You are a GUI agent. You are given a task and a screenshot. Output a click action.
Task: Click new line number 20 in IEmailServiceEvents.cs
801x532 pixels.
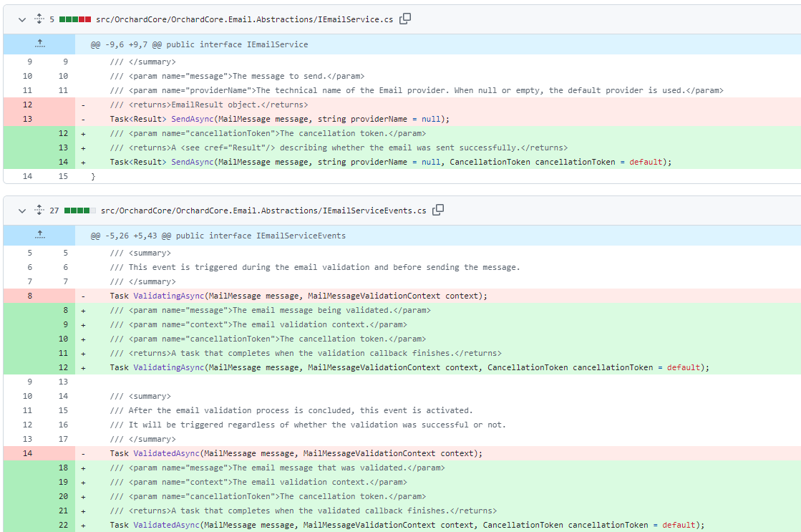[x=63, y=496]
